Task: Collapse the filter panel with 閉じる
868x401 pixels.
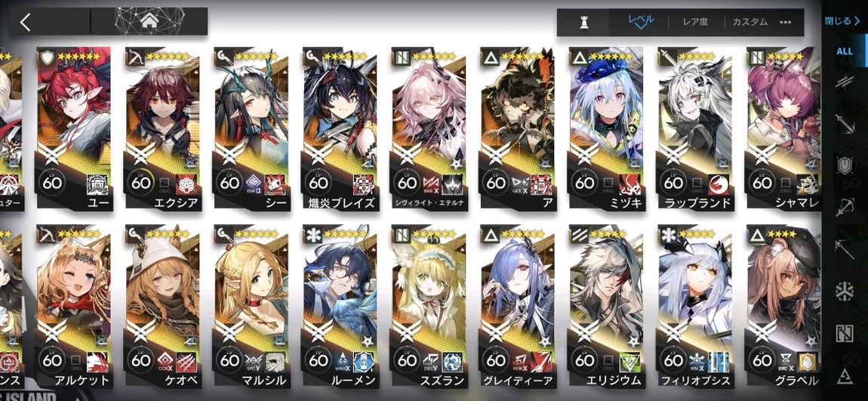Action: 842,22
